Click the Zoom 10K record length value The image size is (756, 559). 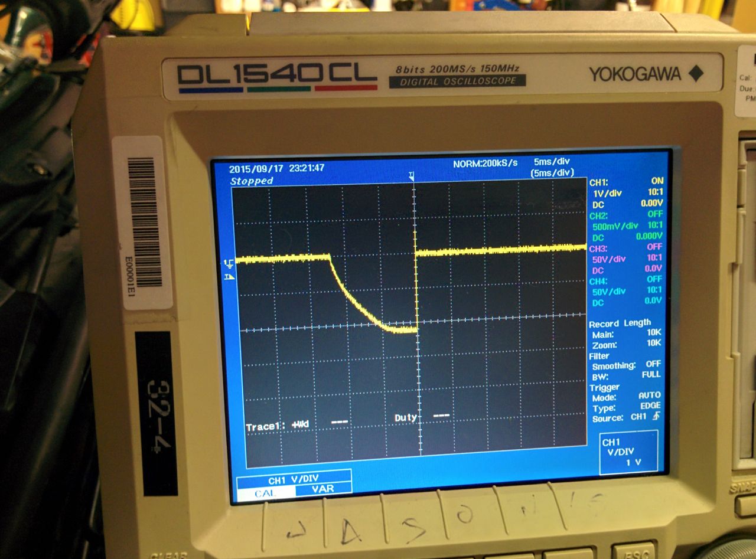click(x=653, y=343)
